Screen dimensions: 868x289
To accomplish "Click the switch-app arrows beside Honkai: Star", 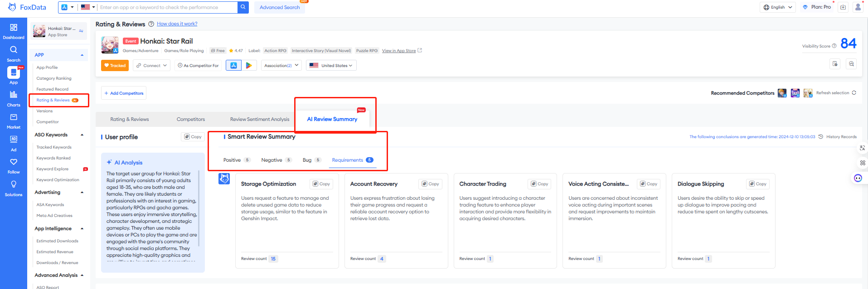I will click(x=81, y=31).
